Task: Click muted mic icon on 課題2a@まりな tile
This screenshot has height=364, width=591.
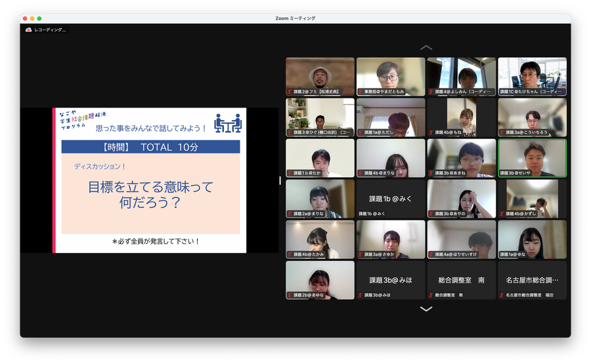Action: tap(290, 214)
